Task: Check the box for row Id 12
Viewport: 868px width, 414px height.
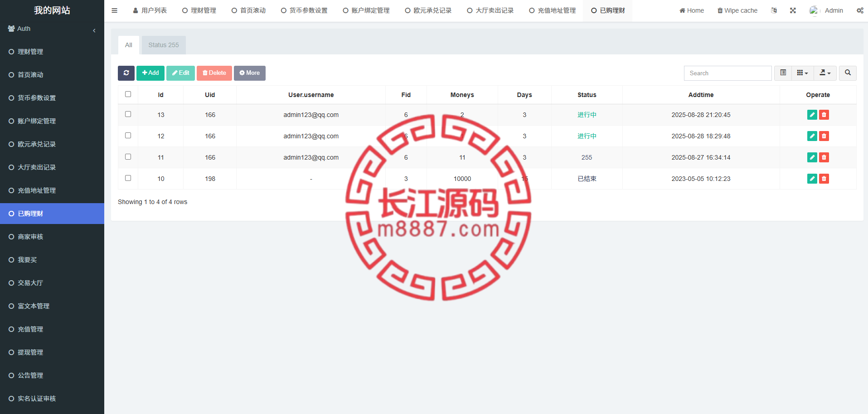Action: click(x=128, y=136)
